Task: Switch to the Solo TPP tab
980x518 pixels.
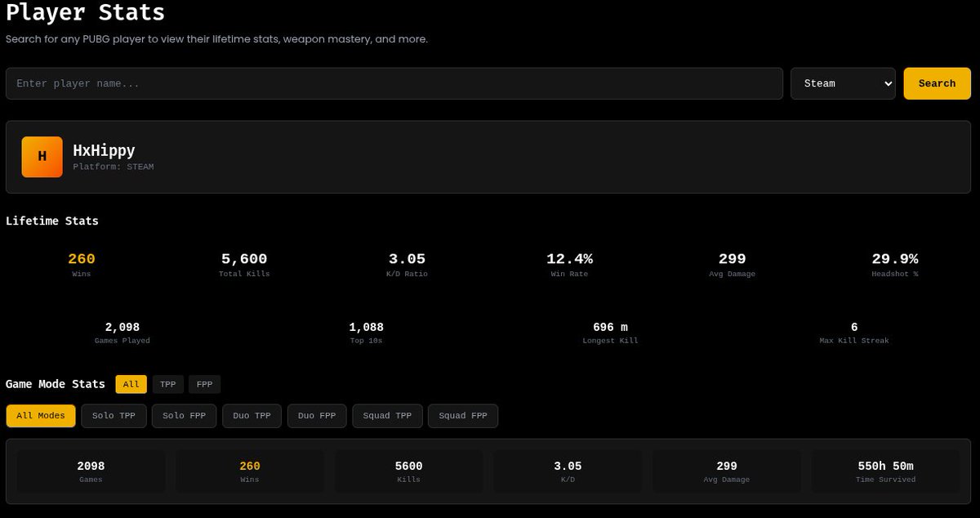Action: (x=114, y=416)
